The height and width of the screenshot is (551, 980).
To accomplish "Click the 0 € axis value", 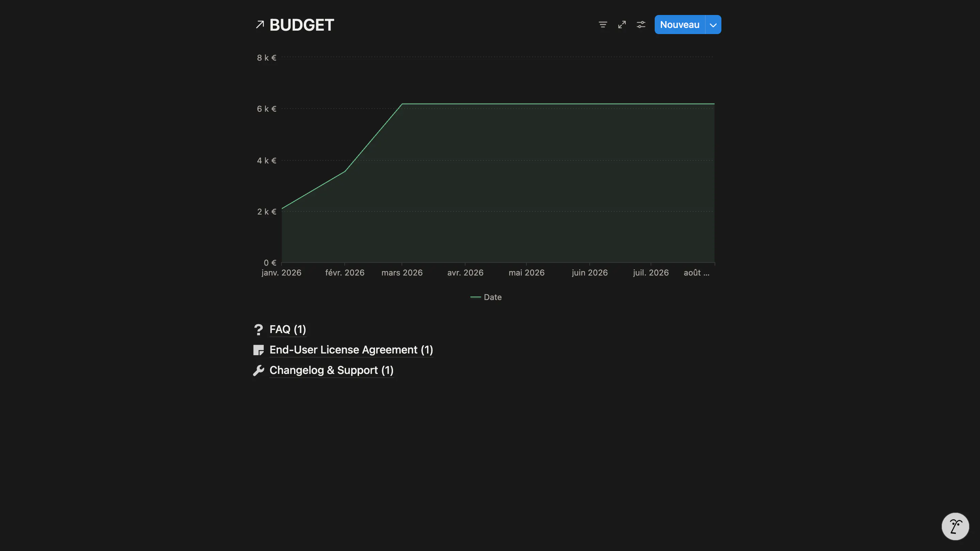I will tap(270, 263).
